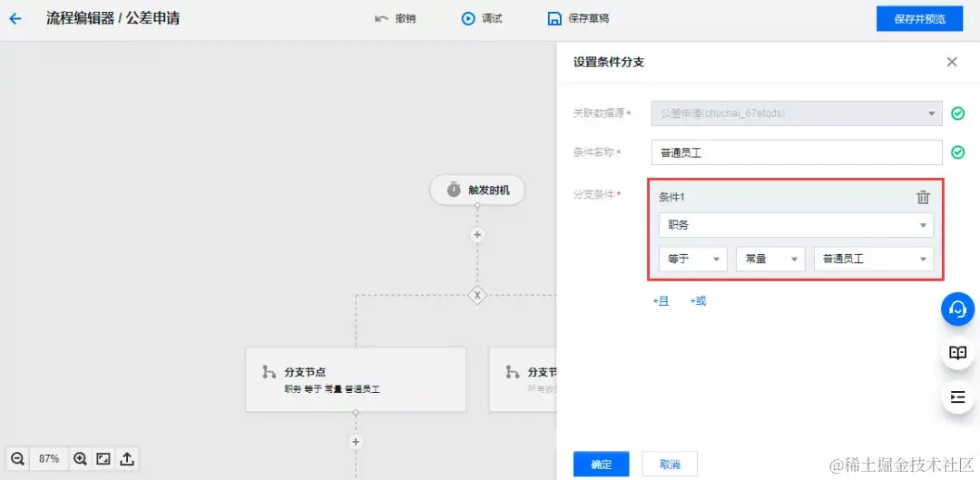
Task: Click the 87% zoom level
Action: [x=49, y=459]
